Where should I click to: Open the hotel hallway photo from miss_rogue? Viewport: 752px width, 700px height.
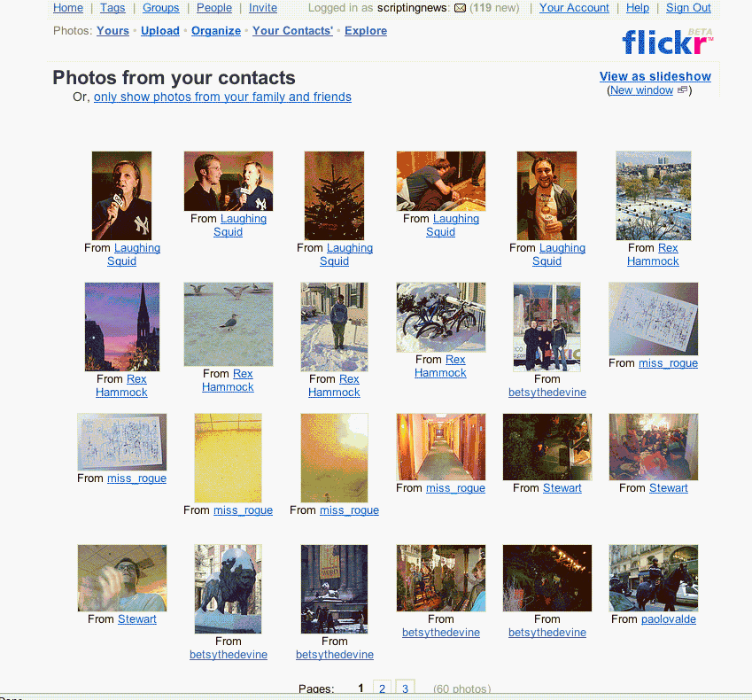[x=441, y=447]
